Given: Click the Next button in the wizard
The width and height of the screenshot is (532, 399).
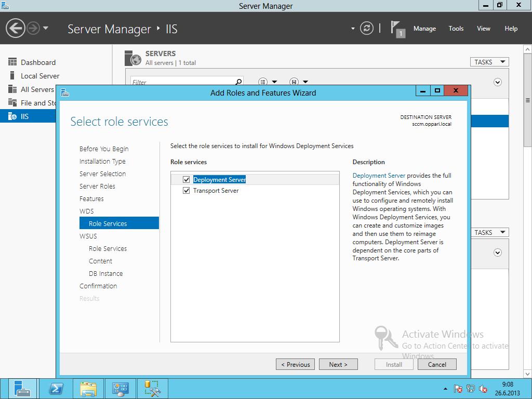Looking at the screenshot, I should click(x=338, y=364).
